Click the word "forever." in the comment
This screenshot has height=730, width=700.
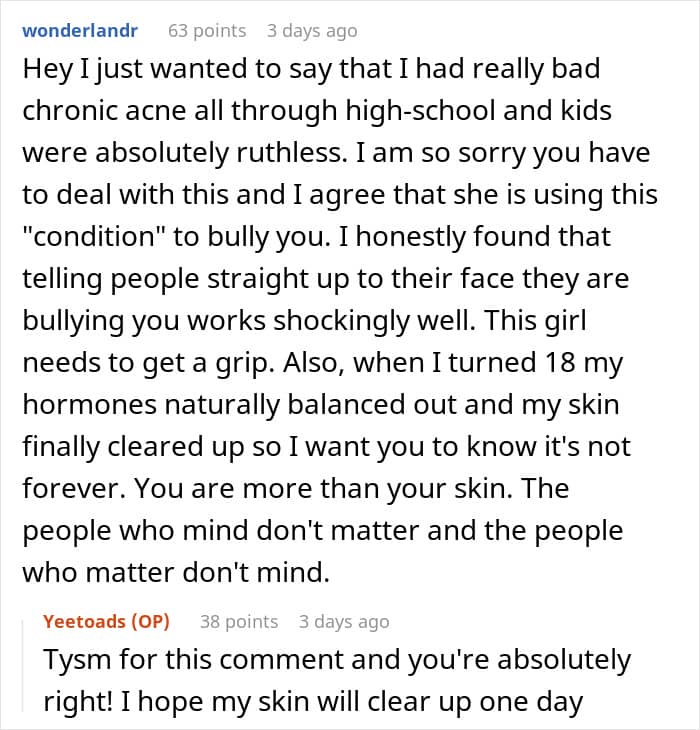point(74,488)
